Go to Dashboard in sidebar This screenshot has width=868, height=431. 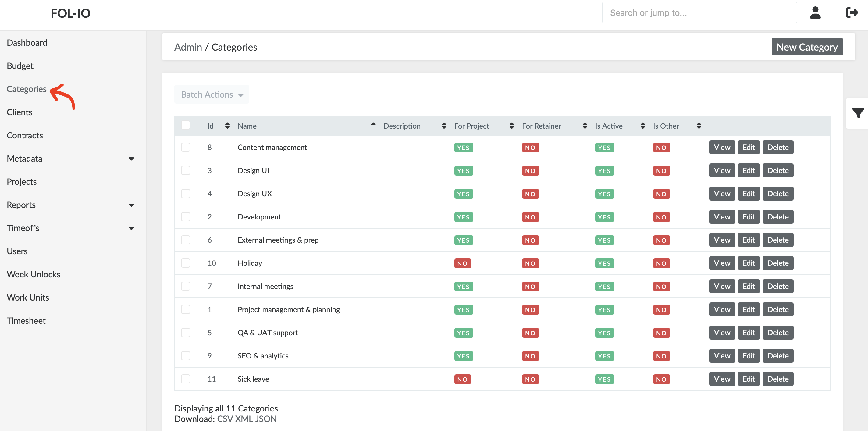[27, 43]
